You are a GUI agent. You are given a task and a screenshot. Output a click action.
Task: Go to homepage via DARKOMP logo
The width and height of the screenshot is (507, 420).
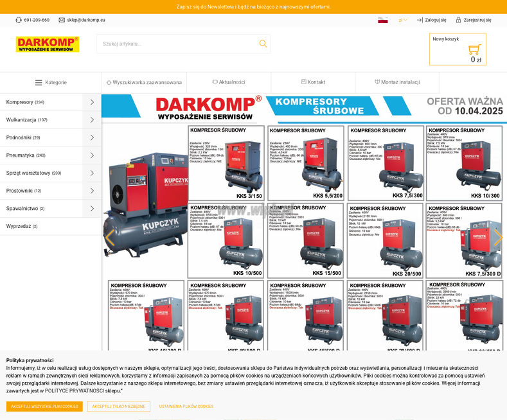(x=48, y=44)
